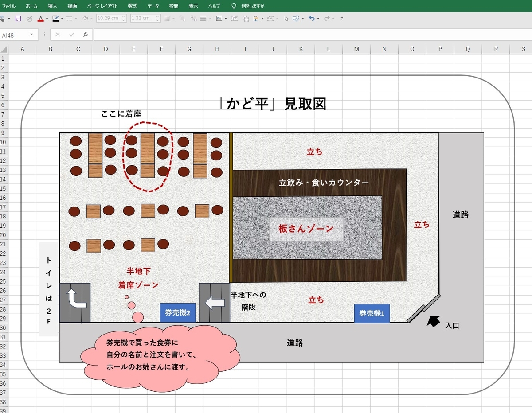Open the 表示 tab
This screenshot has height=413, width=532.
point(193,6)
